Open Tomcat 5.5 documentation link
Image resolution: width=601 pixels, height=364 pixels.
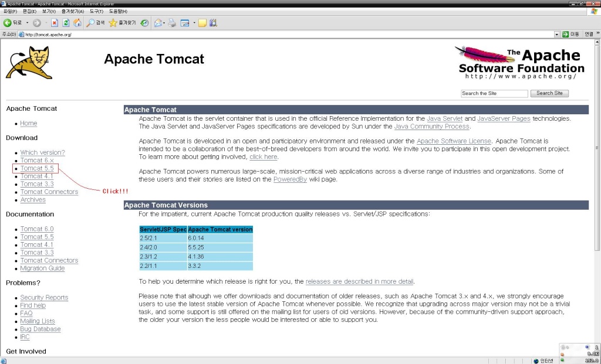(x=37, y=237)
